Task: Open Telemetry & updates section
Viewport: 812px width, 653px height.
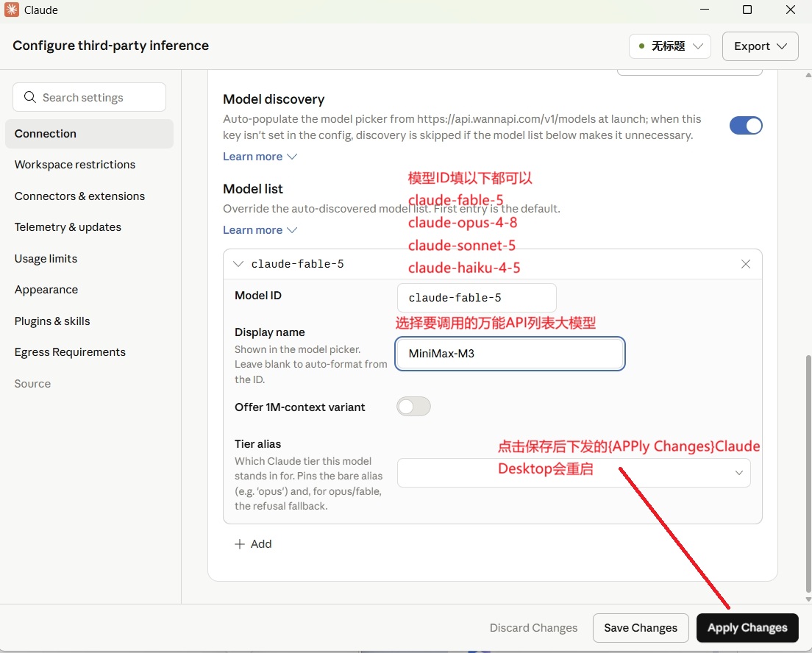Action: click(x=68, y=227)
